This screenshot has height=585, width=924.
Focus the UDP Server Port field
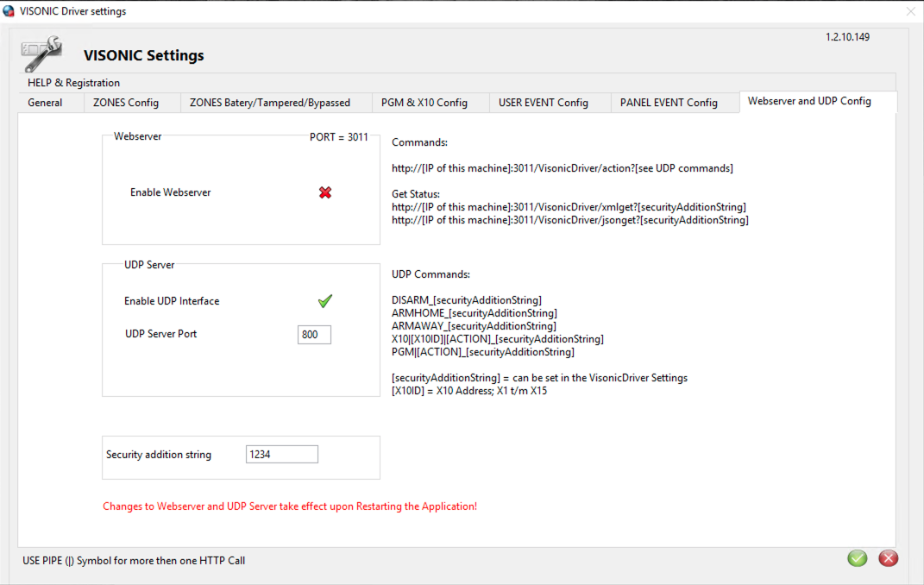pyautogui.click(x=314, y=335)
